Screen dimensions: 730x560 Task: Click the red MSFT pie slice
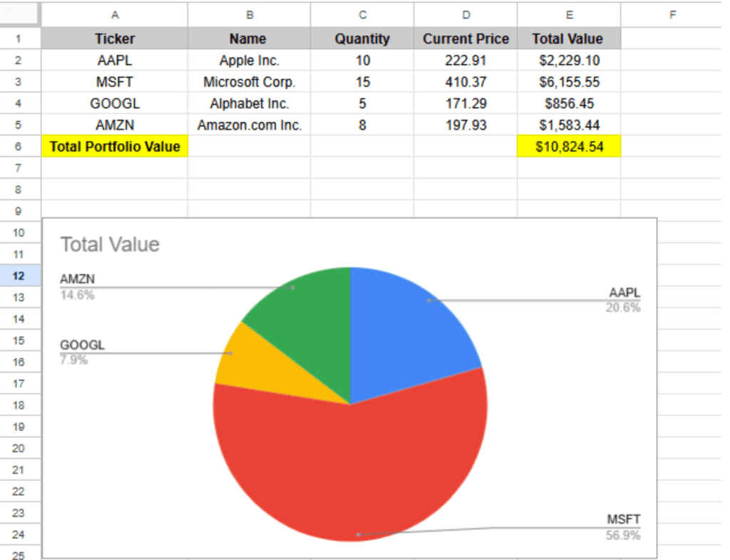coord(349,470)
